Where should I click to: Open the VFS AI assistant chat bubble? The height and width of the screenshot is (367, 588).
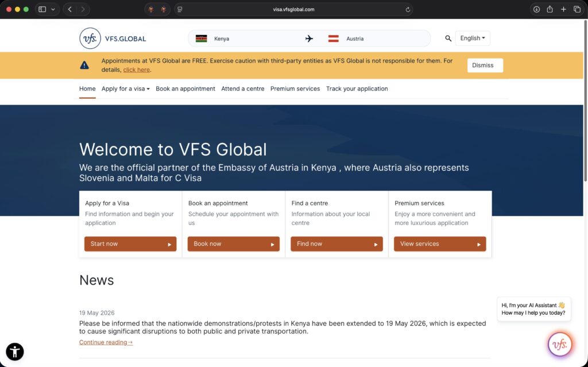560,344
